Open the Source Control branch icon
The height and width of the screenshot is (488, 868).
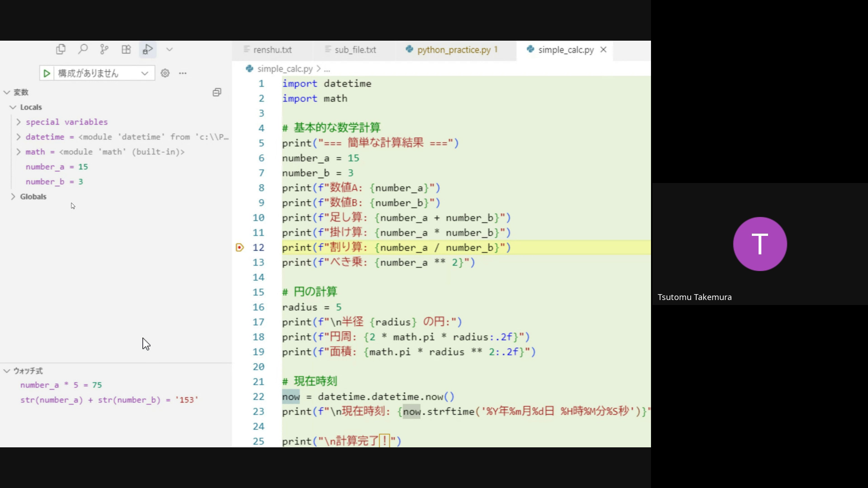104,49
